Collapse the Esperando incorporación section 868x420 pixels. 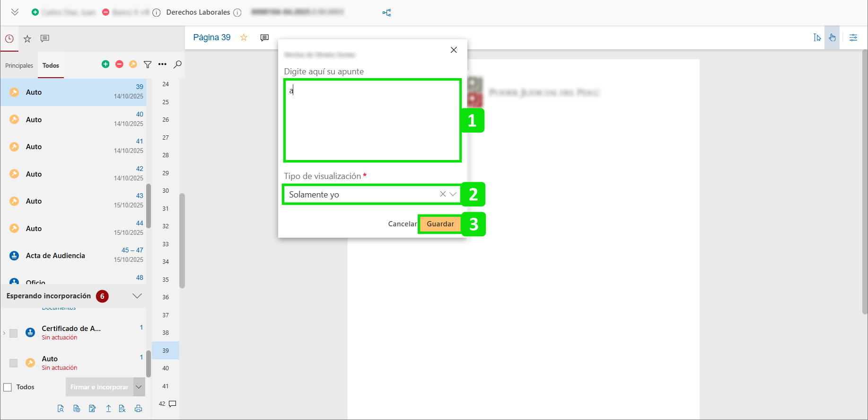[137, 296]
